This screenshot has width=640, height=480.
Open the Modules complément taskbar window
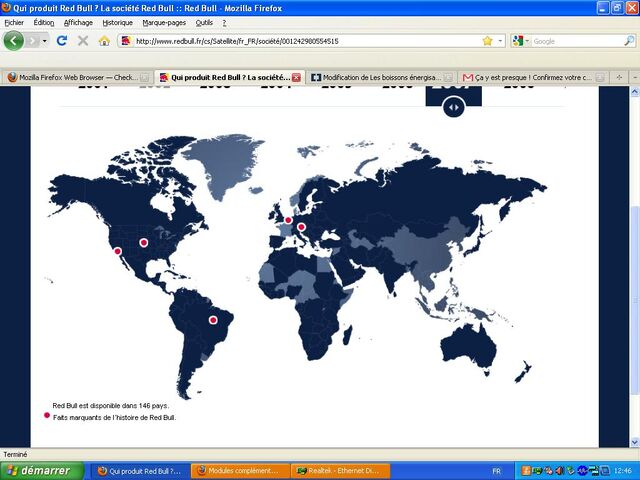(x=240, y=471)
